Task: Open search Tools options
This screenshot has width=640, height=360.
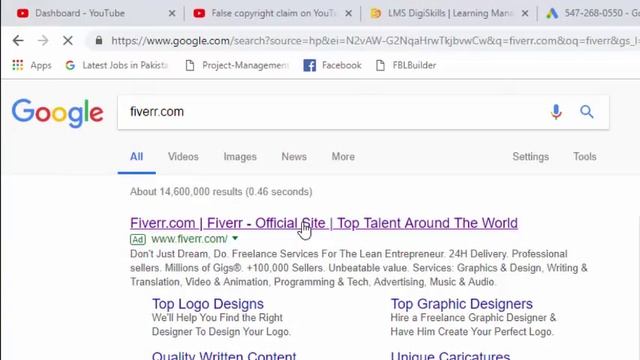Action: point(584,157)
